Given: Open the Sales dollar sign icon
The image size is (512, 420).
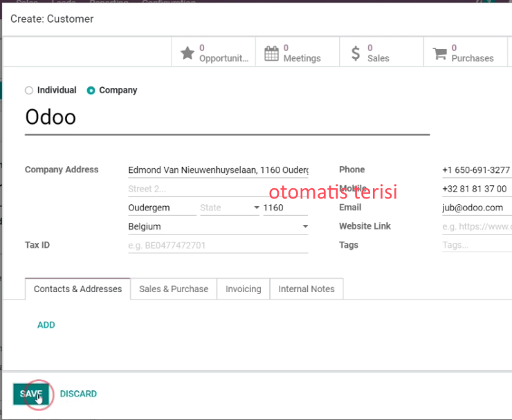Looking at the screenshot, I should (x=356, y=53).
